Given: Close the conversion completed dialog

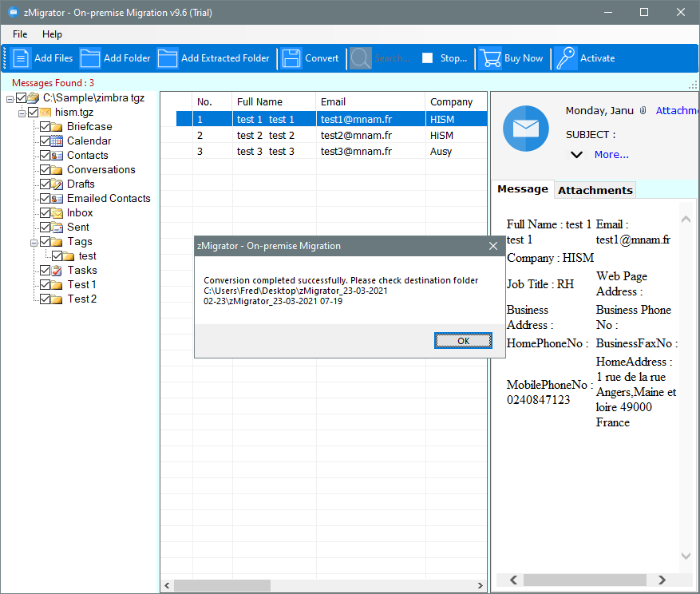Looking at the screenshot, I should (492, 246).
